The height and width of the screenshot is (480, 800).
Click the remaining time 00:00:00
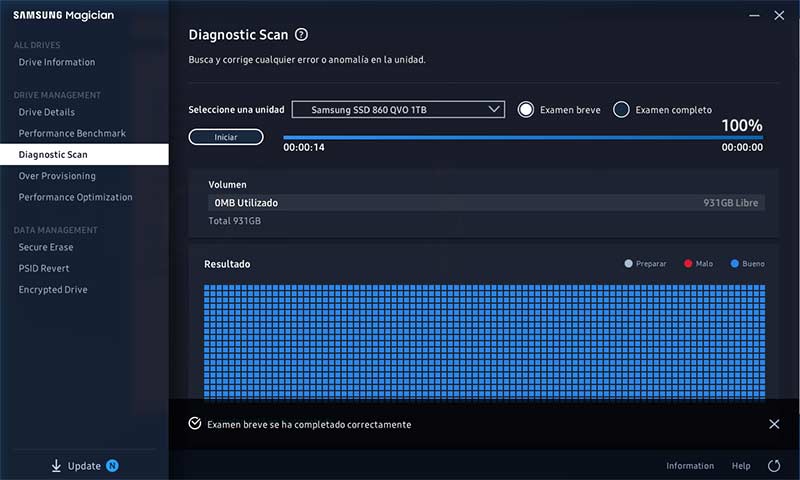(742, 147)
